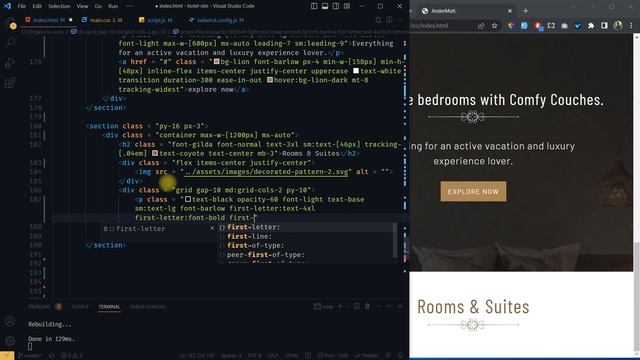
Task: Click the text-coyote color swatch
Action: point(155,153)
